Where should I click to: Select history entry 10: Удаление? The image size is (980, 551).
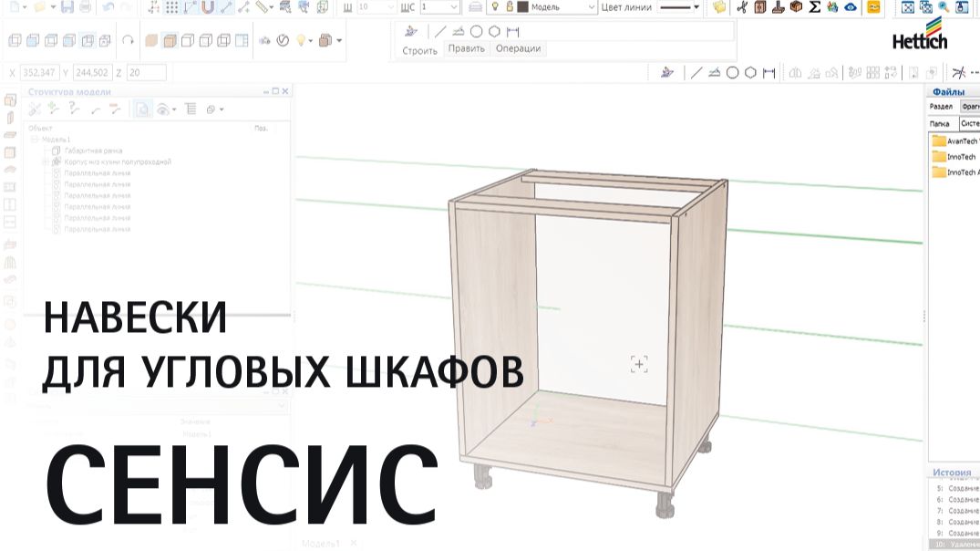pyautogui.click(x=955, y=546)
